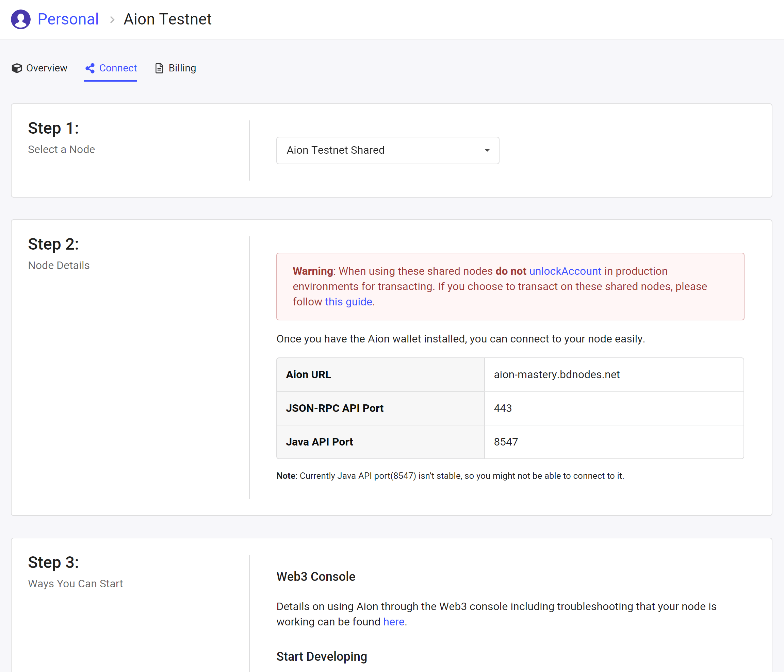Click the Billing document icon

click(x=159, y=68)
